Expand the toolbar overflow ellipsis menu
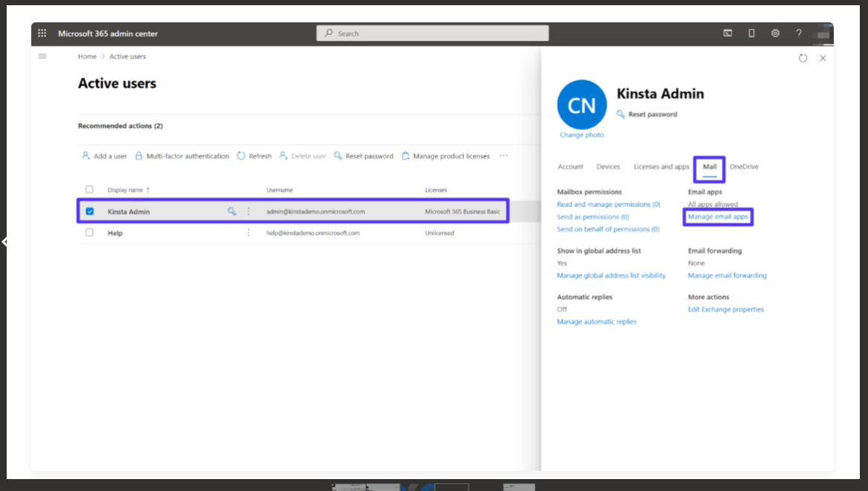 click(x=504, y=156)
